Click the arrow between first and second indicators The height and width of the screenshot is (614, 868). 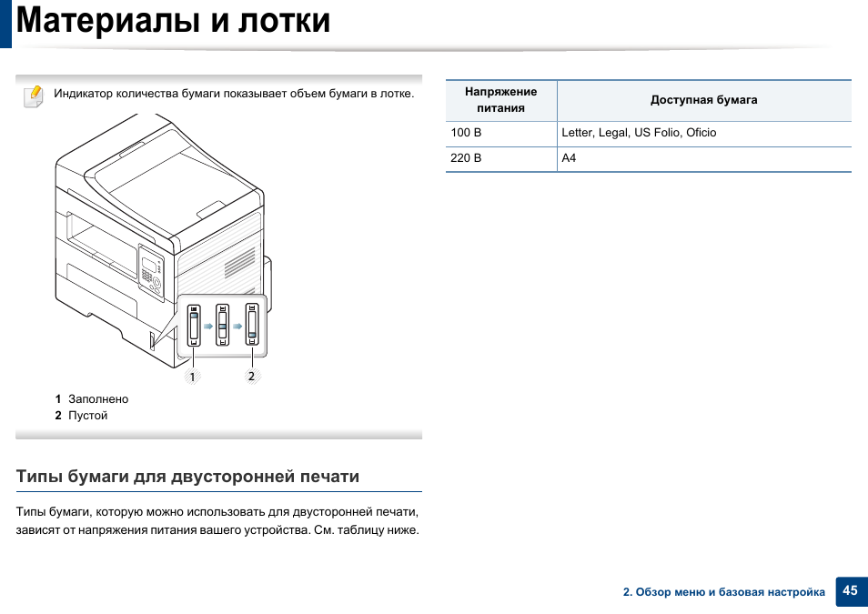[x=207, y=326]
